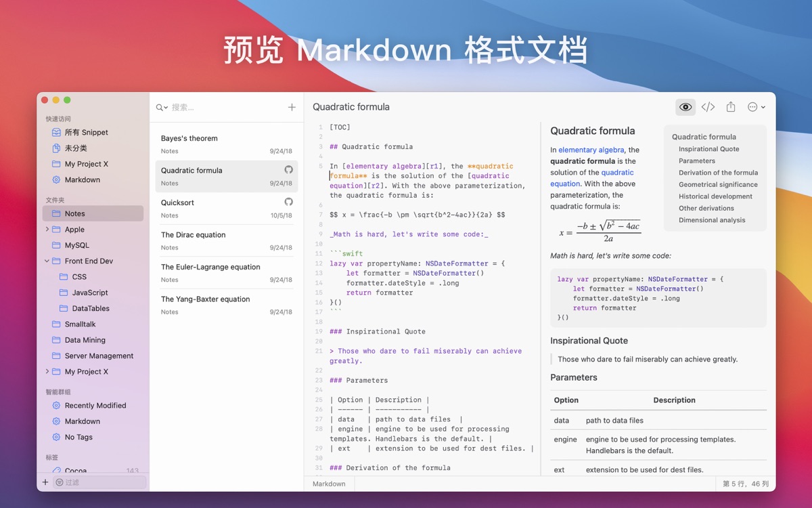The image size is (812, 508).
Task: Jump to Dimensional analysis in the contents
Action: (712, 220)
